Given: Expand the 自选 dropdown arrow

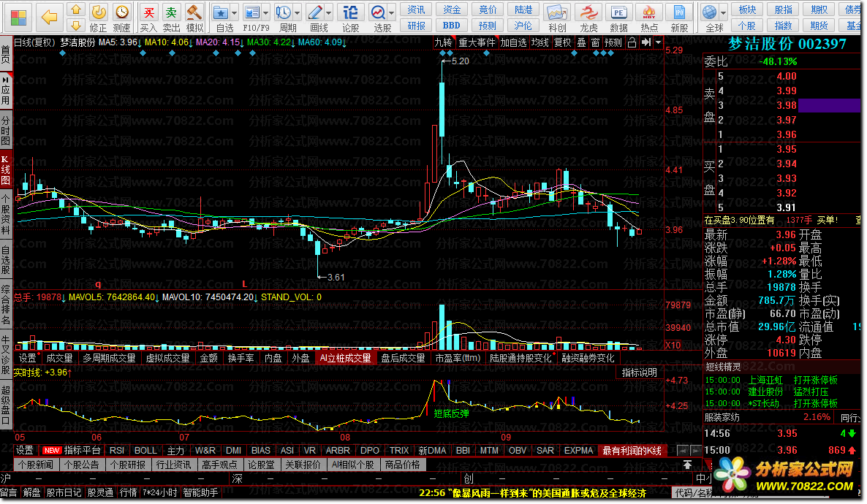Looking at the screenshot, I should click(235, 12).
